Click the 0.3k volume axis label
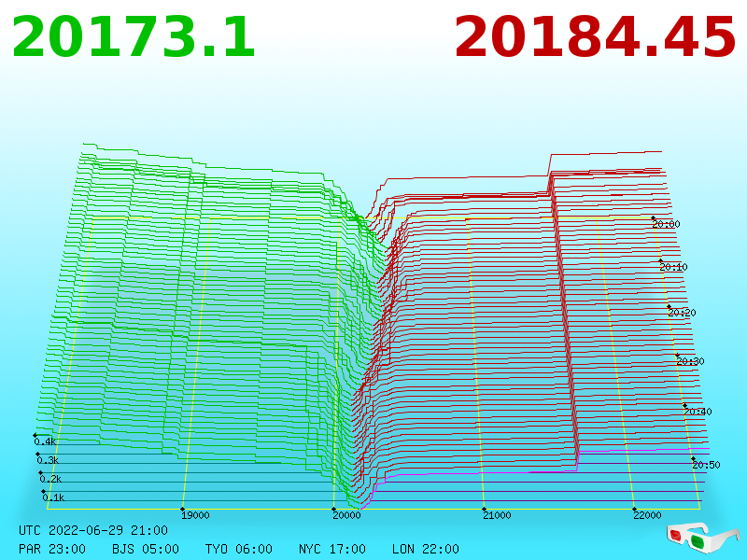The width and height of the screenshot is (747, 560). click(48, 460)
